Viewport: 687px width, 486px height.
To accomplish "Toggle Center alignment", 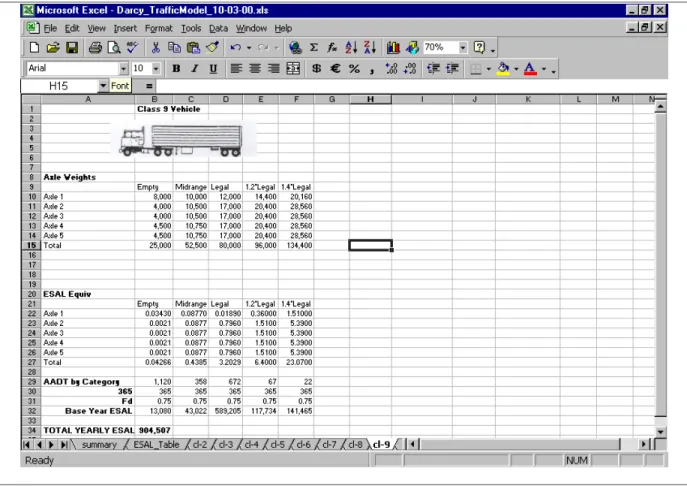I will tap(255, 69).
